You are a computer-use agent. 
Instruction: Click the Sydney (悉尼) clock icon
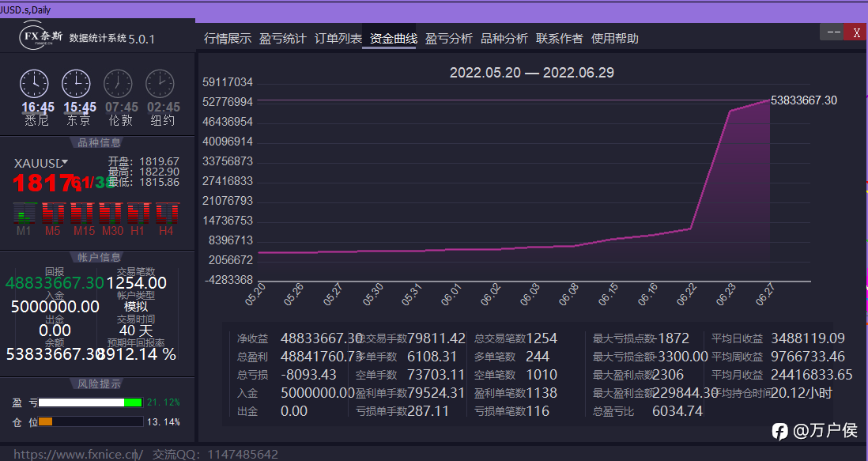coord(34,84)
